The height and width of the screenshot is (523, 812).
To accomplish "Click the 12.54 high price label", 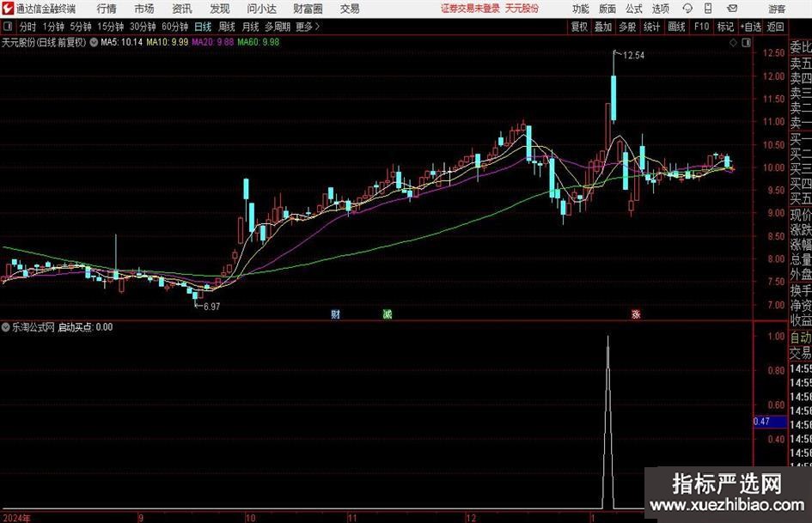I will [634, 56].
